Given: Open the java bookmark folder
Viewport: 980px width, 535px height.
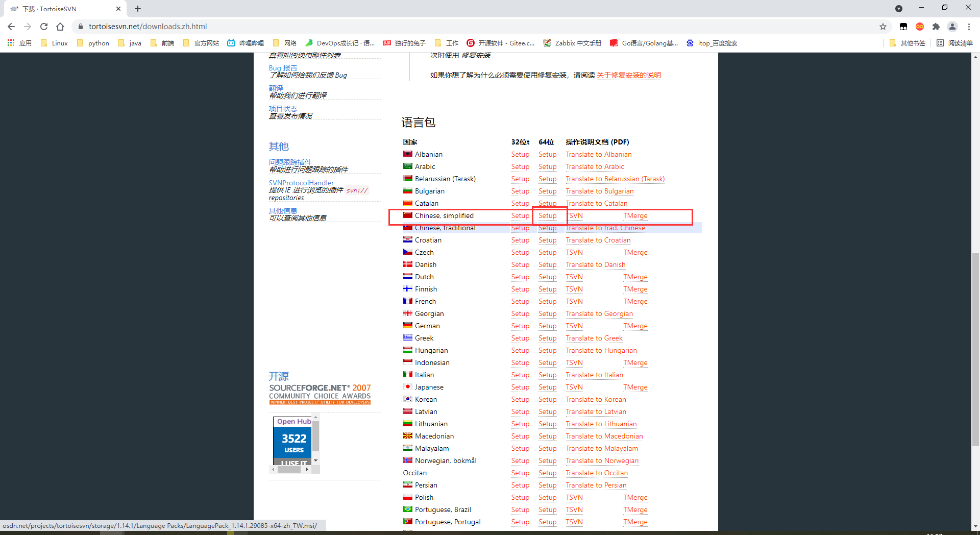Looking at the screenshot, I should 130,43.
